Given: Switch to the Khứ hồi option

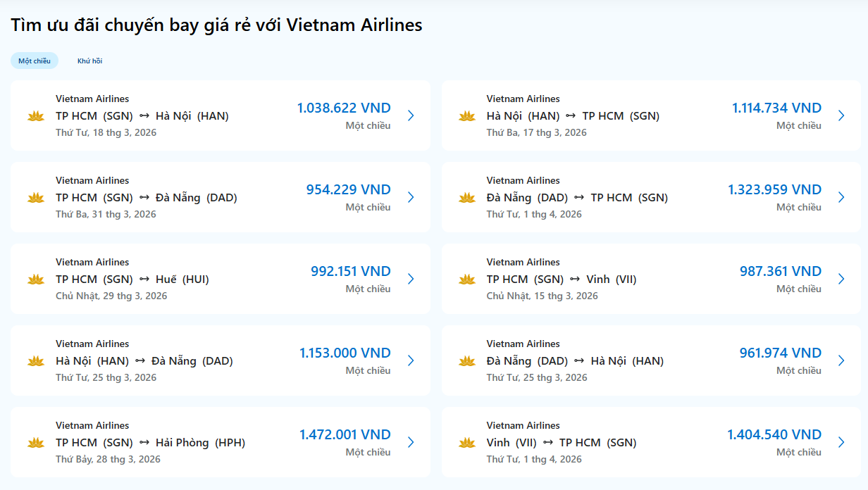Looking at the screenshot, I should click(x=90, y=61).
